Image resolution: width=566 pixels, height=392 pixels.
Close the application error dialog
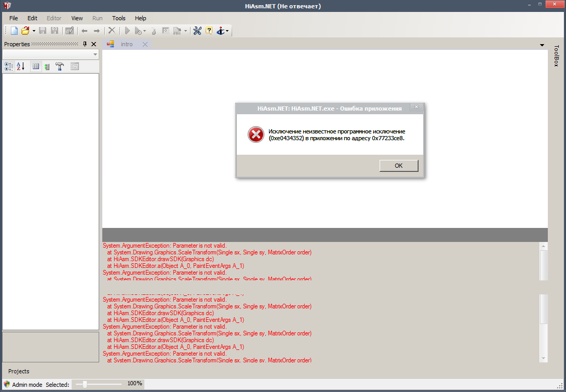[416, 107]
